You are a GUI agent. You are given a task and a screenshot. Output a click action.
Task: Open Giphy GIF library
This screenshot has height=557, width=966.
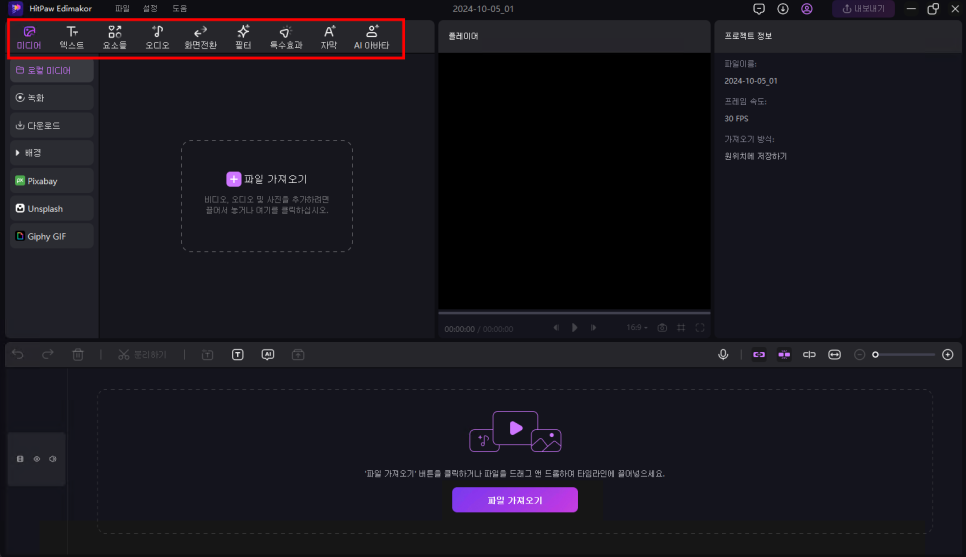click(52, 237)
